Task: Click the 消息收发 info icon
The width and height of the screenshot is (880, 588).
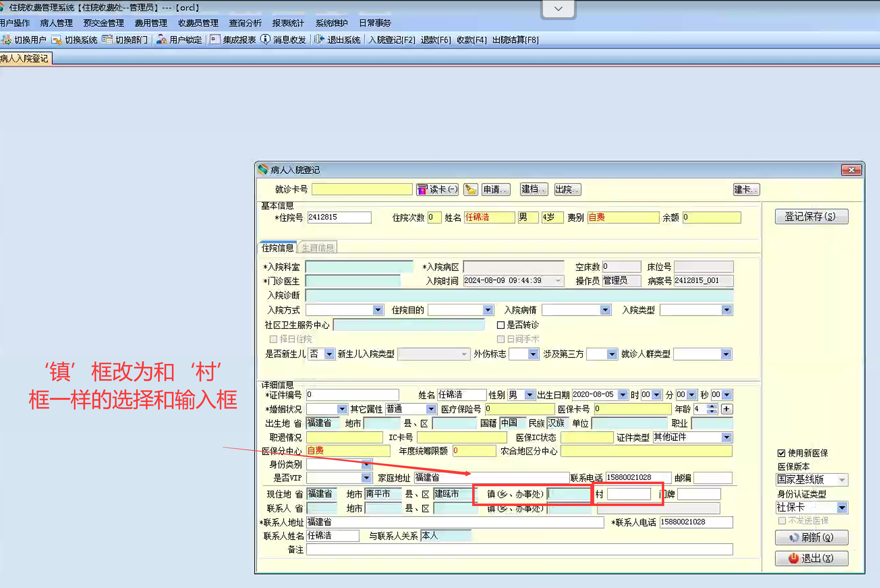Action: (265, 39)
